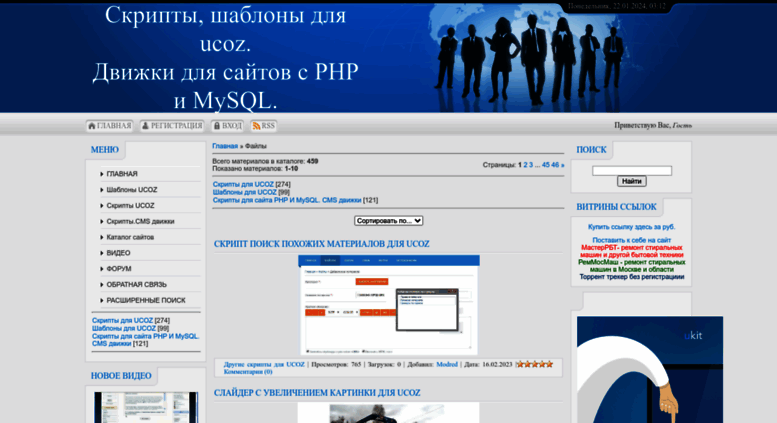Click Купить ссылку здесь за руб. link
This screenshot has width=777, height=423.
point(632,227)
